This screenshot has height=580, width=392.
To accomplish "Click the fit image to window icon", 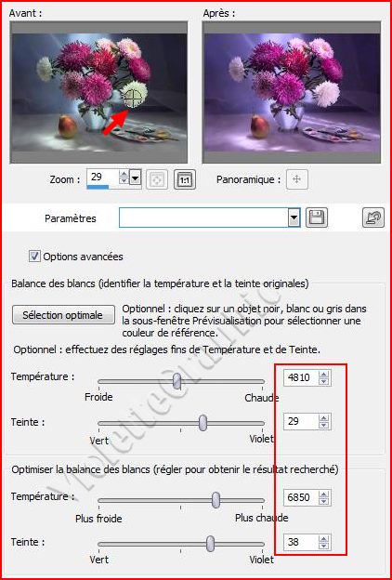I will pos(157,179).
